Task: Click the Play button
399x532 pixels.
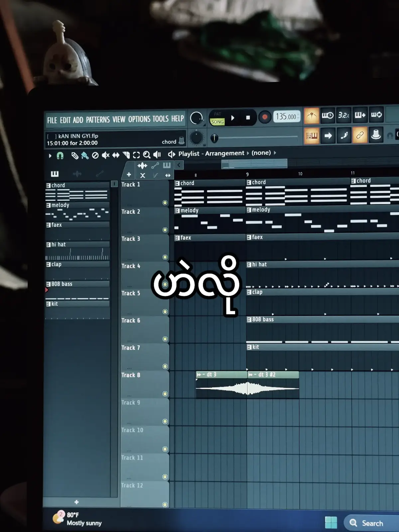Action: point(233,118)
